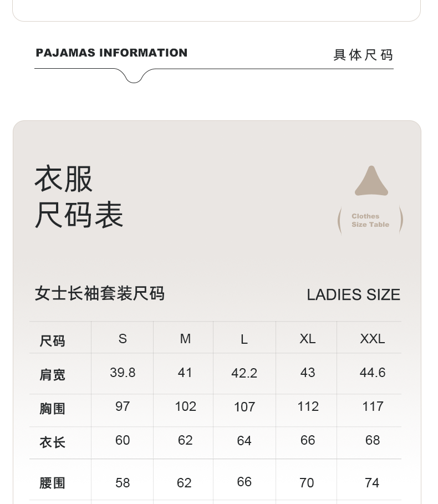Click the 尺码 table header cell
Screen dimensions: 438x504
52,341
